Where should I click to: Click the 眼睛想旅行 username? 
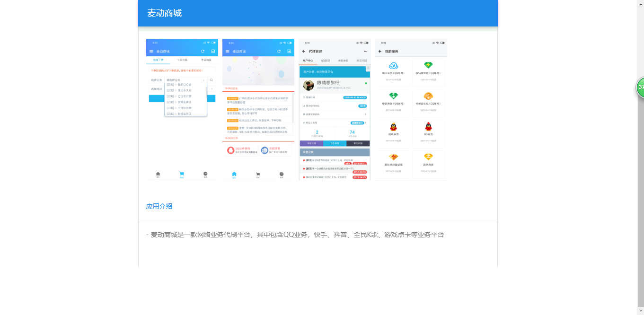click(x=328, y=83)
